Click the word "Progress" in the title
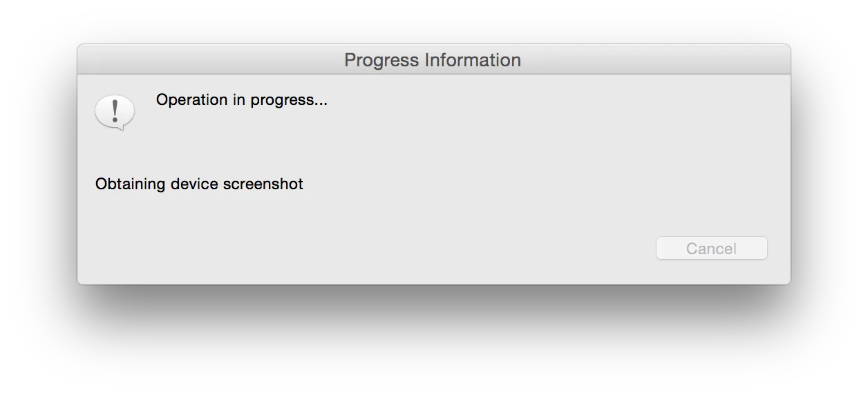This screenshot has height=395, width=868. [x=381, y=61]
